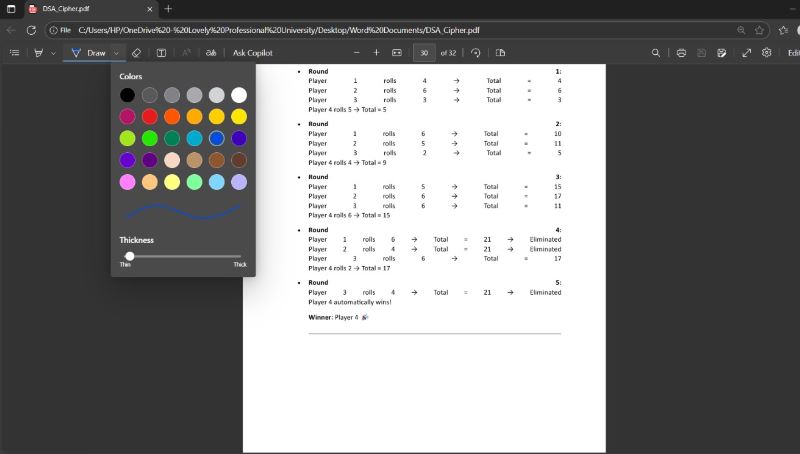Select the Highlight tool
This screenshot has width=800, height=454.
click(38, 53)
